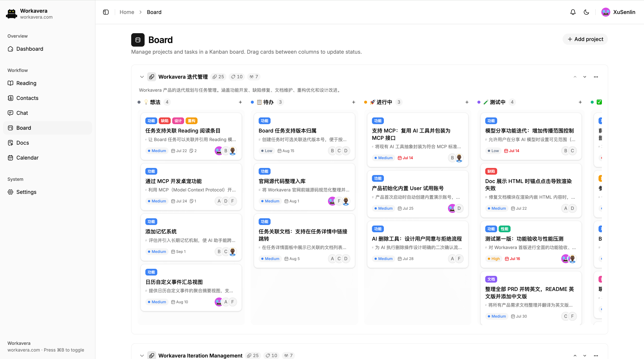Click the comment count 1 on 桌宠 card

[193, 201]
